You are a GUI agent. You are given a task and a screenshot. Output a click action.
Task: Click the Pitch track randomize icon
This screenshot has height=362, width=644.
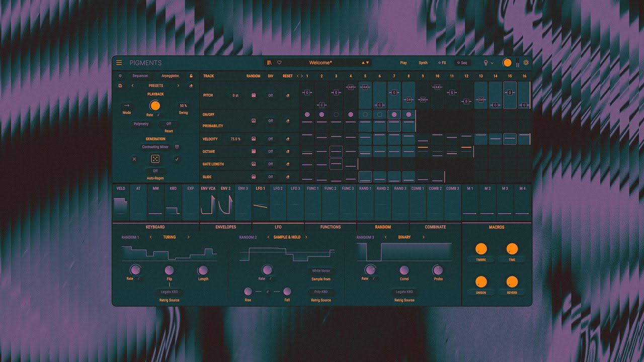[254, 95]
